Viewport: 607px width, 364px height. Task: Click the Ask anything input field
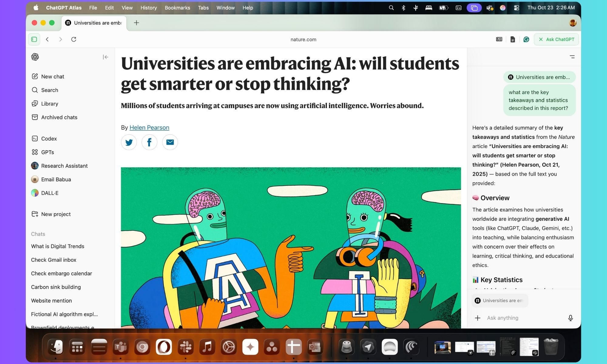click(x=524, y=318)
